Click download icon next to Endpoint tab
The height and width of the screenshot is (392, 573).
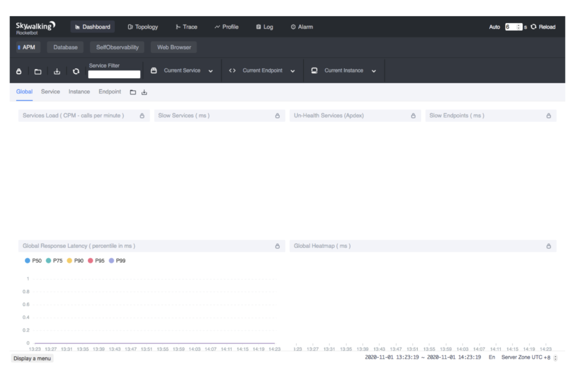pos(144,92)
